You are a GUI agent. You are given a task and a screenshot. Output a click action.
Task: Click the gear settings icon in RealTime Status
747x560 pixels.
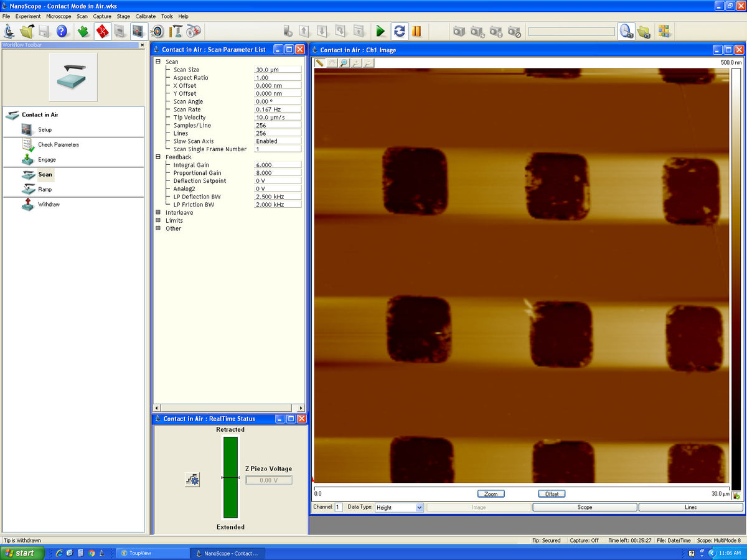point(192,480)
